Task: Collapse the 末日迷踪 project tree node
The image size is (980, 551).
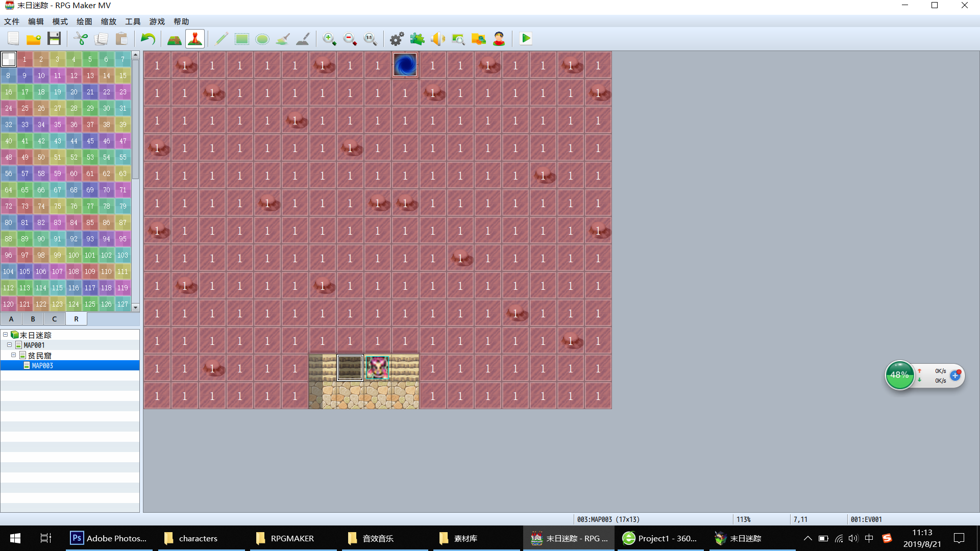Action: [6, 335]
